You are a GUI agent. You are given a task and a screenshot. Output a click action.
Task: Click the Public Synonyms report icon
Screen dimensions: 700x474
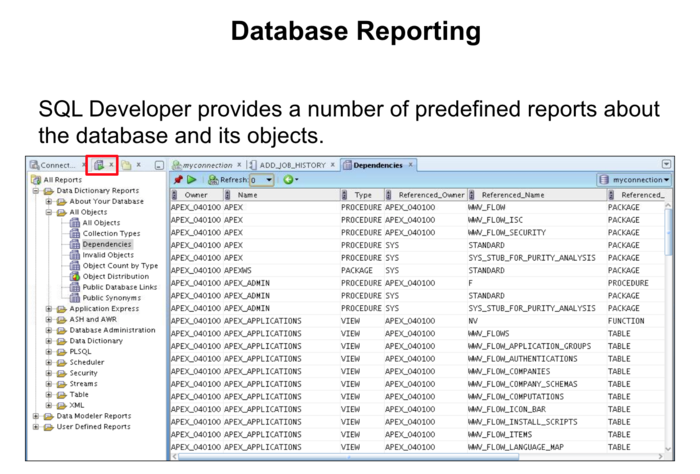(75, 298)
